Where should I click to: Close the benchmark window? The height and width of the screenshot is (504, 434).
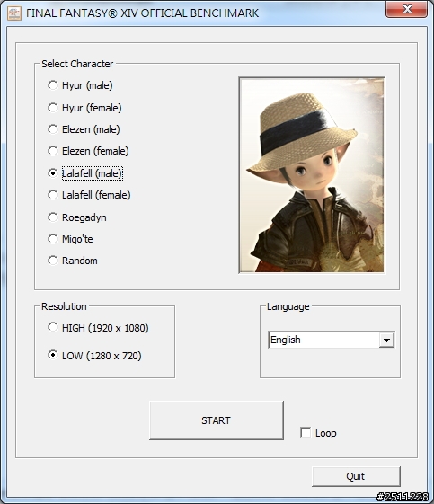coord(406,9)
